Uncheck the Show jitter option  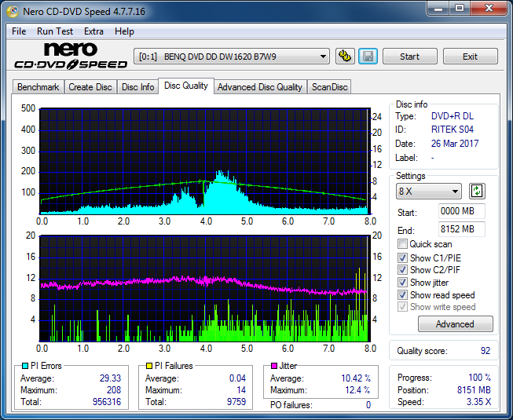[403, 283]
